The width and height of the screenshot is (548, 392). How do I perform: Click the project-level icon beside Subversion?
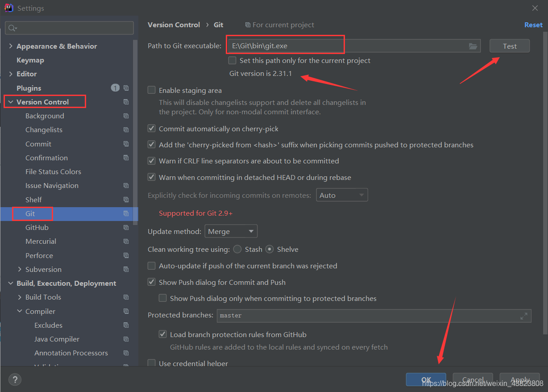tap(126, 269)
